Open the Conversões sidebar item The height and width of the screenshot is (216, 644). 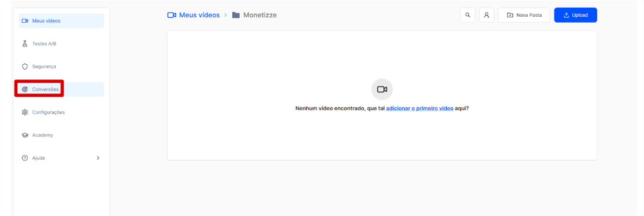click(x=45, y=89)
